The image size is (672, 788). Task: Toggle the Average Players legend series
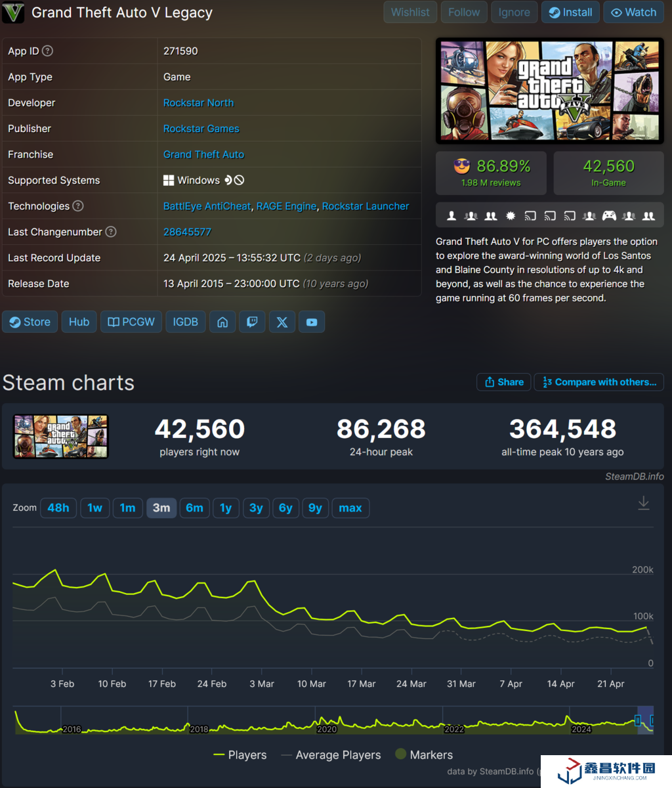[331, 755]
